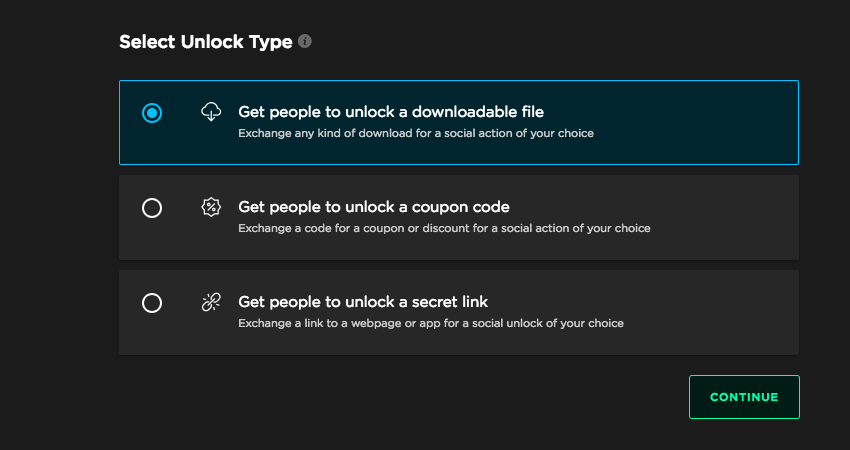Screen dimensions: 850x450
Task: Click 'Exchange a code for a coupon' description
Action: (x=443, y=228)
